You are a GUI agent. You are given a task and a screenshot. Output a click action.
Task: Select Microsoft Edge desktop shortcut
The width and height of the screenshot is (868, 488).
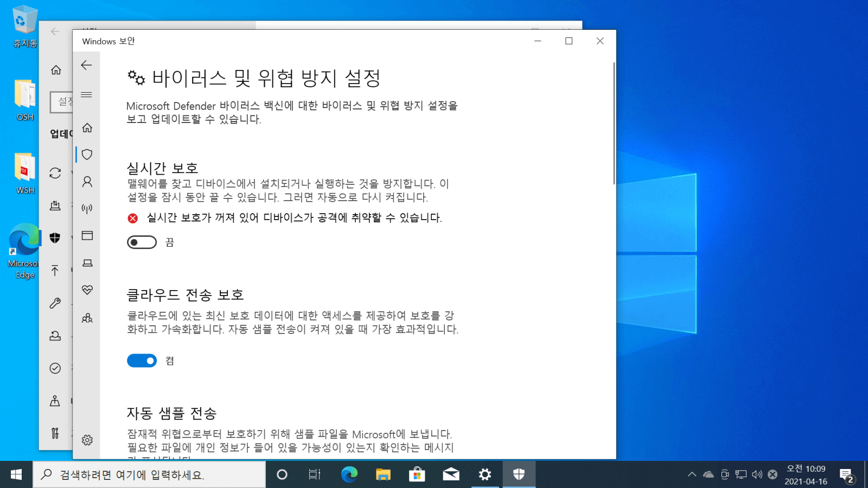(x=25, y=251)
